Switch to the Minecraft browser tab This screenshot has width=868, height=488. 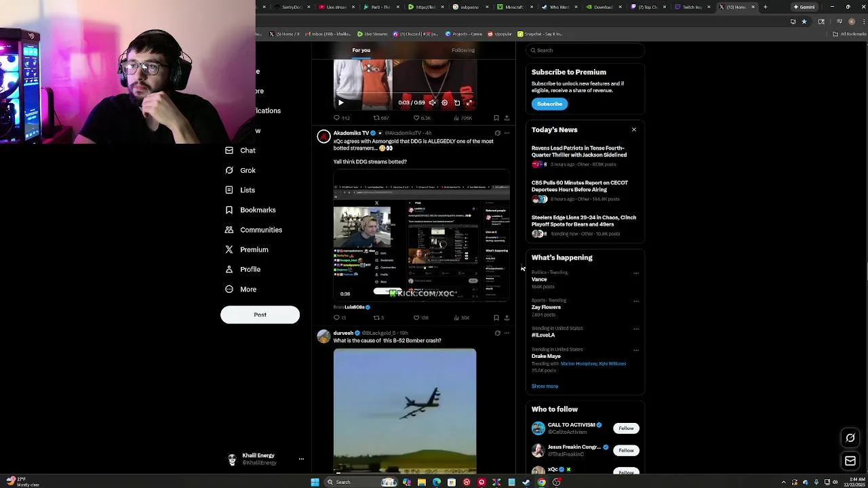pos(515,7)
